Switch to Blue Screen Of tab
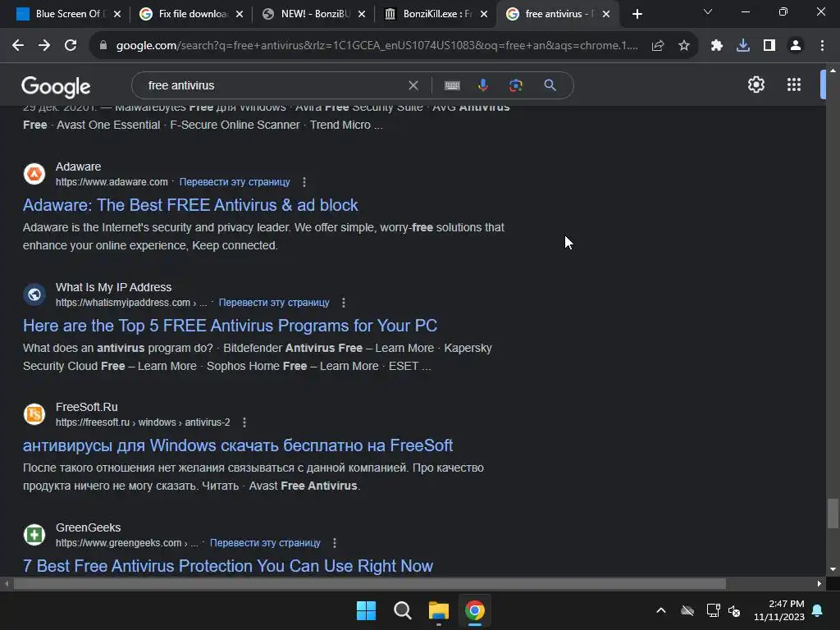 67,14
